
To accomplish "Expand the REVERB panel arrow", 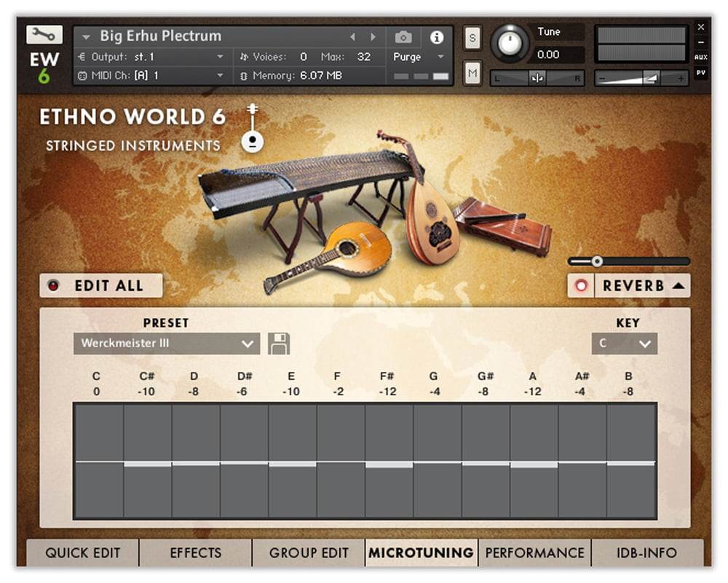I will click(x=678, y=285).
